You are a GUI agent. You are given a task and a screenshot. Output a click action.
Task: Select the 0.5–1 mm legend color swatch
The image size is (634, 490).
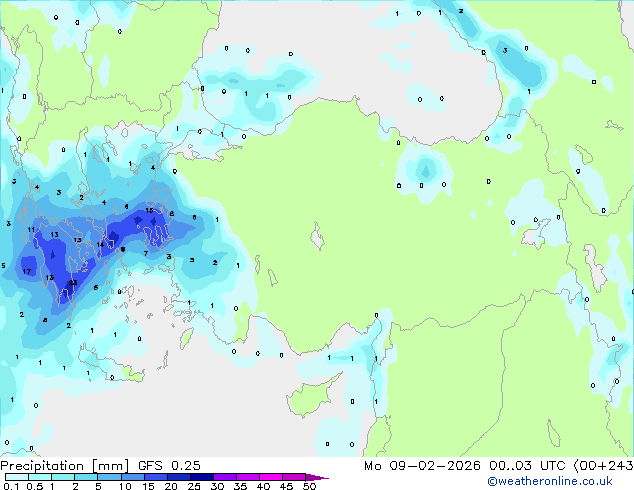point(40,477)
